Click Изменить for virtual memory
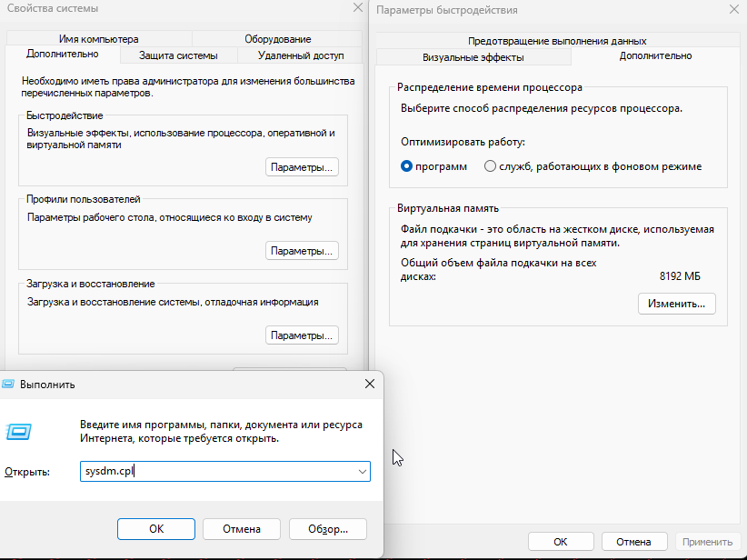The width and height of the screenshot is (747, 560). 676,304
